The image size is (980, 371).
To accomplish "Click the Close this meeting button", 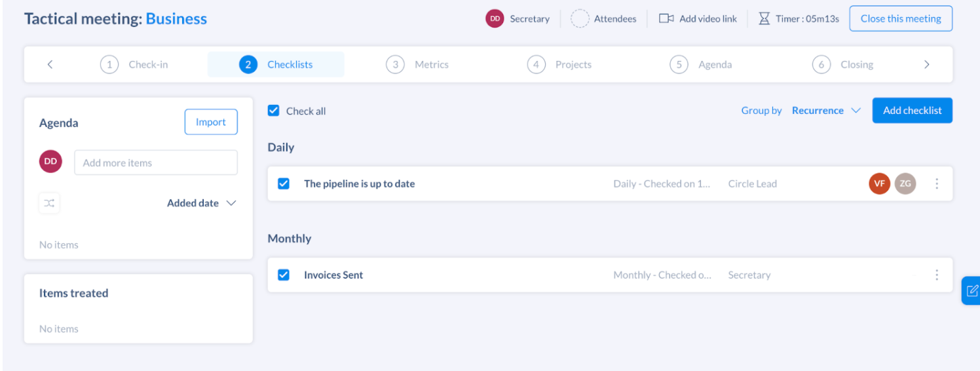I will click(x=901, y=18).
